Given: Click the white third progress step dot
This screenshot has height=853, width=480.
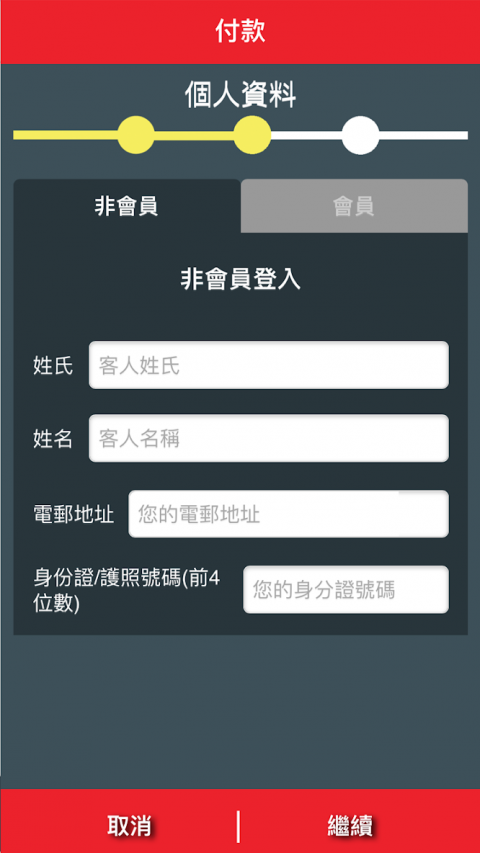Looking at the screenshot, I should [360, 135].
